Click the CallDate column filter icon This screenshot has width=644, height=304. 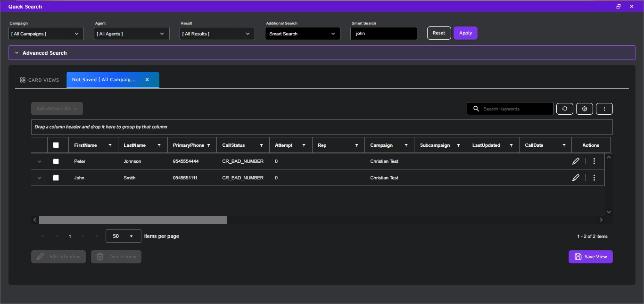coord(564,145)
